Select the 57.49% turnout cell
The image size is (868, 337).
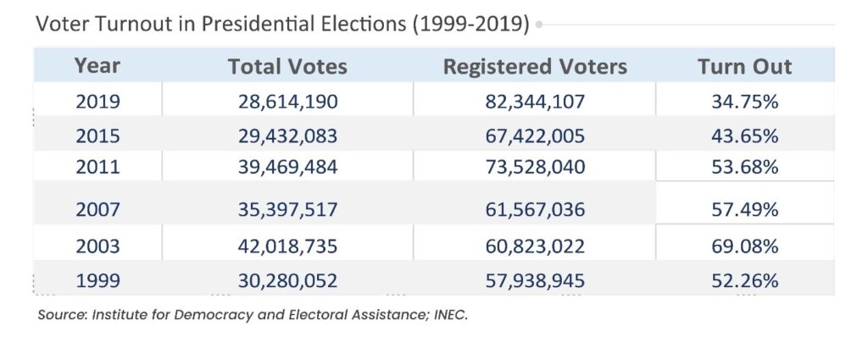click(744, 209)
